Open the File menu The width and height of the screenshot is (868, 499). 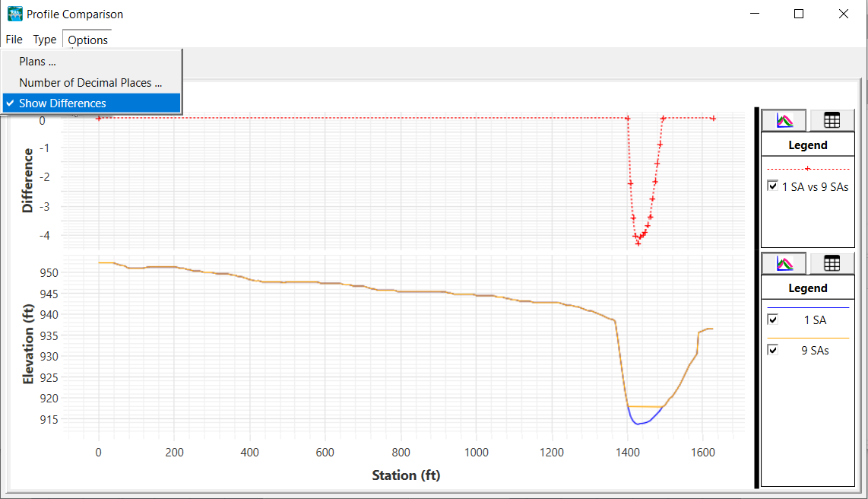click(x=14, y=40)
